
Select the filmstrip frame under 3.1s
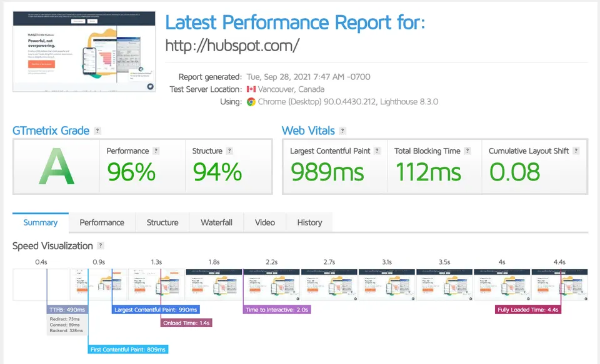coord(387,285)
